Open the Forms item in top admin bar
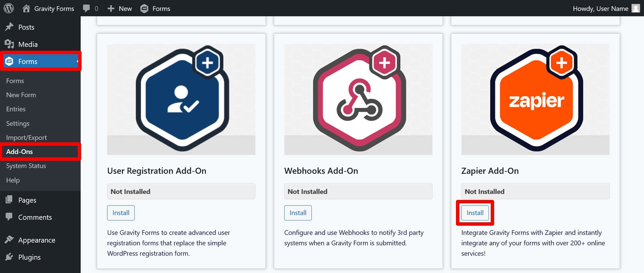 (155, 9)
